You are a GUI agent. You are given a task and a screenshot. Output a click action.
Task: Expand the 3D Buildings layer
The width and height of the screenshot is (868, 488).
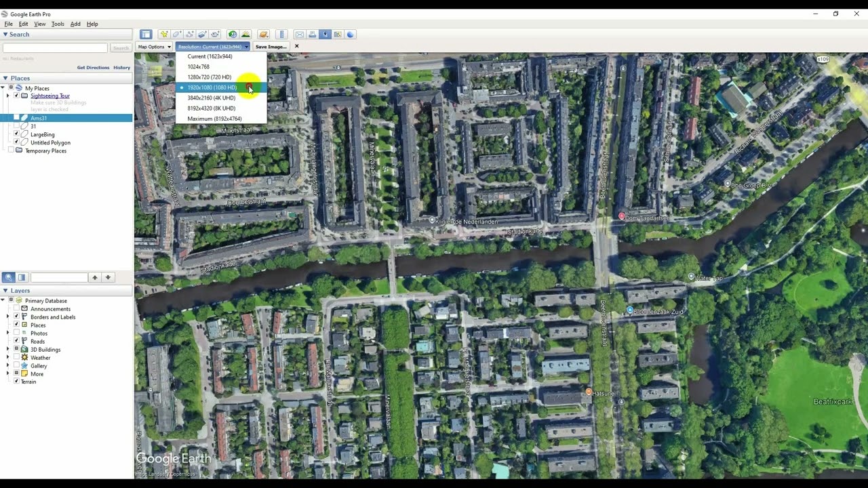point(8,349)
